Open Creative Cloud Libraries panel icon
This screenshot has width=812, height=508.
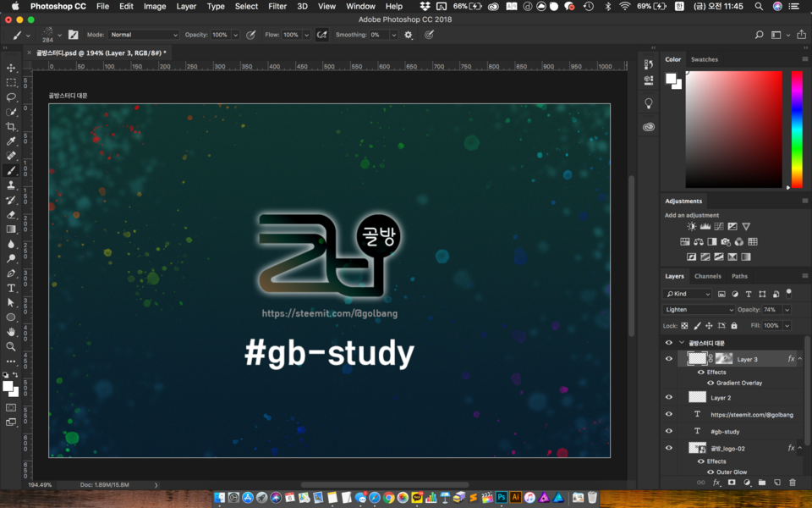(649, 127)
